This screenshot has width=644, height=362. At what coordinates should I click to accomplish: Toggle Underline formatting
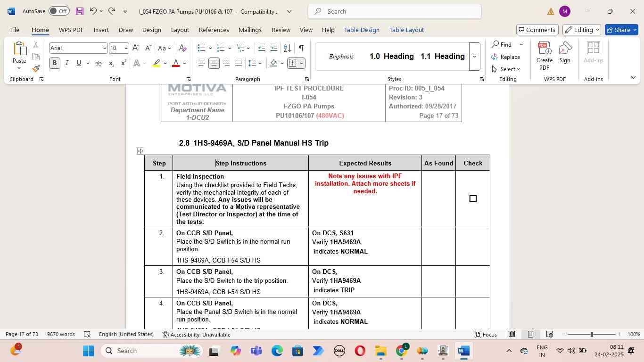[x=79, y=63]
